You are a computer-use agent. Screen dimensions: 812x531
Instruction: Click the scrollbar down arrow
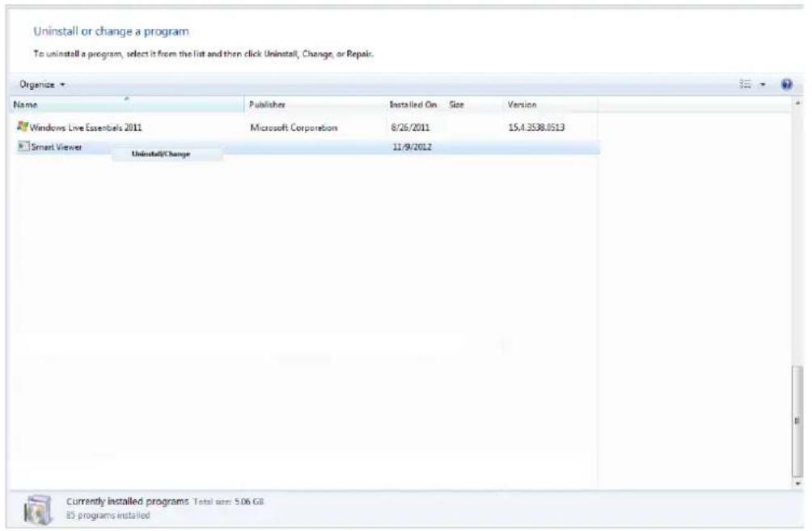point(797,483)
